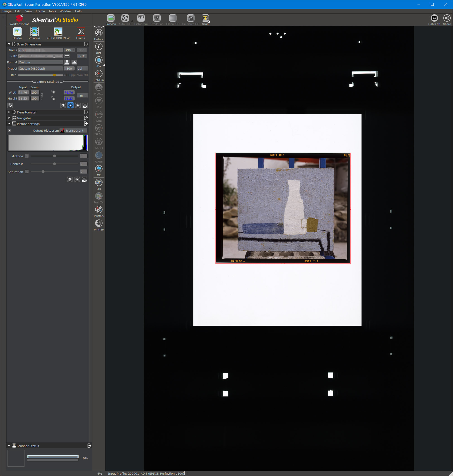Viewport: 453px width, 476px height.
Task: Open the Image menu
Action: [7, 11]
